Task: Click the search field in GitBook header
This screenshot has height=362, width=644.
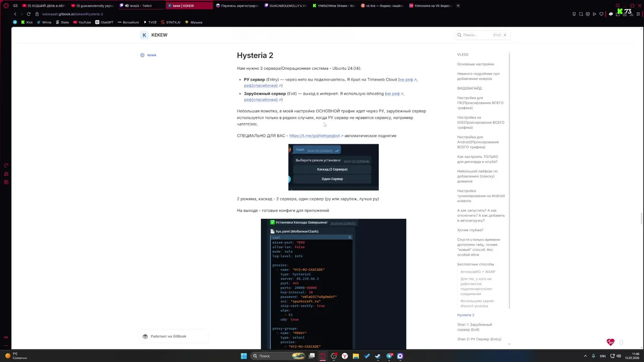Action: [481, 35]
